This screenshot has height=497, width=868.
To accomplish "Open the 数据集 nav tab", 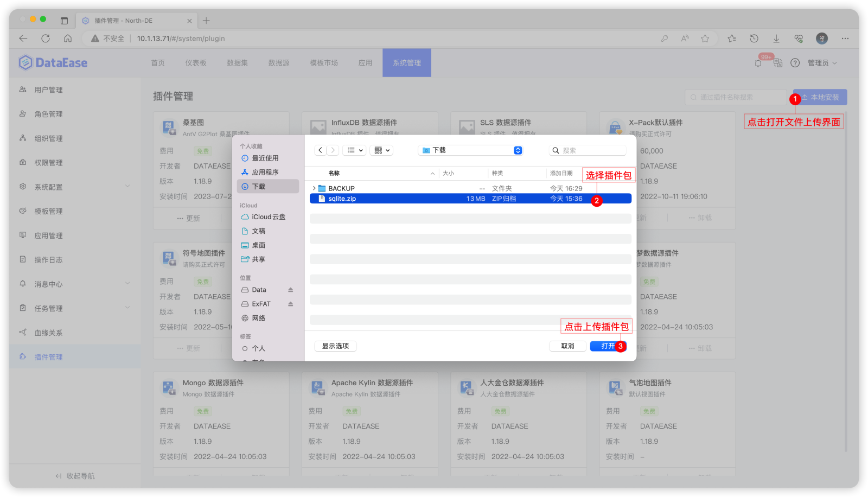I will point(237,63).
